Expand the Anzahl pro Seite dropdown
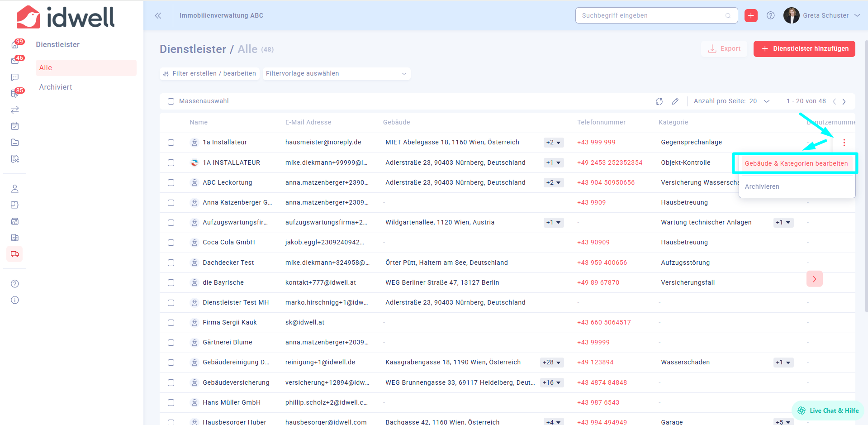Screen dimensions: 868x425 coord(766,101)
